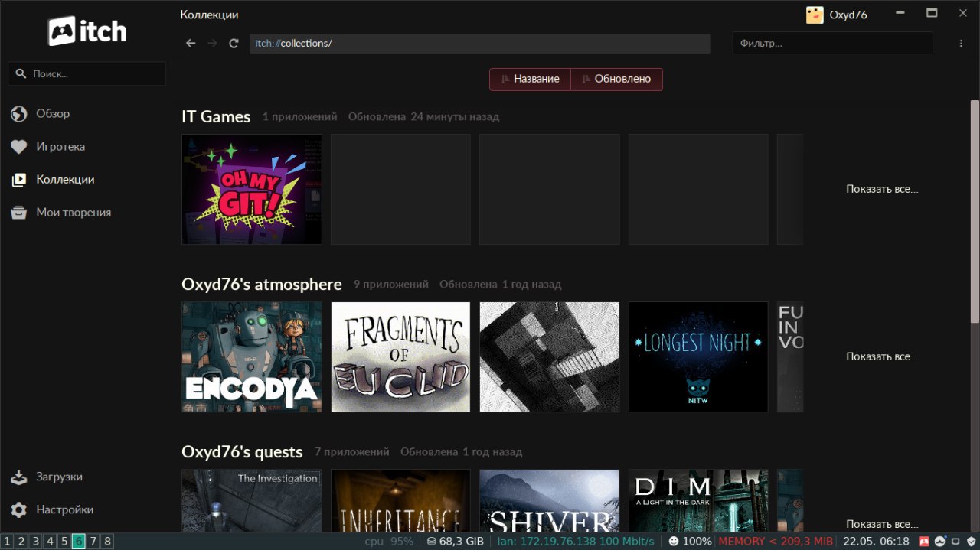This screenshot has height=550, width=980.
Task: Open the Shiver game thumbnail
Action: click(550, 501)
